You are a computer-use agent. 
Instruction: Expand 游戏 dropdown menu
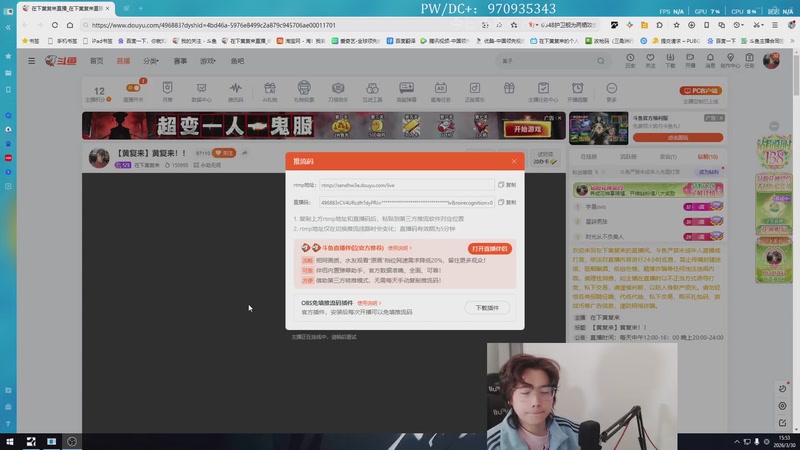click(208, 61)
